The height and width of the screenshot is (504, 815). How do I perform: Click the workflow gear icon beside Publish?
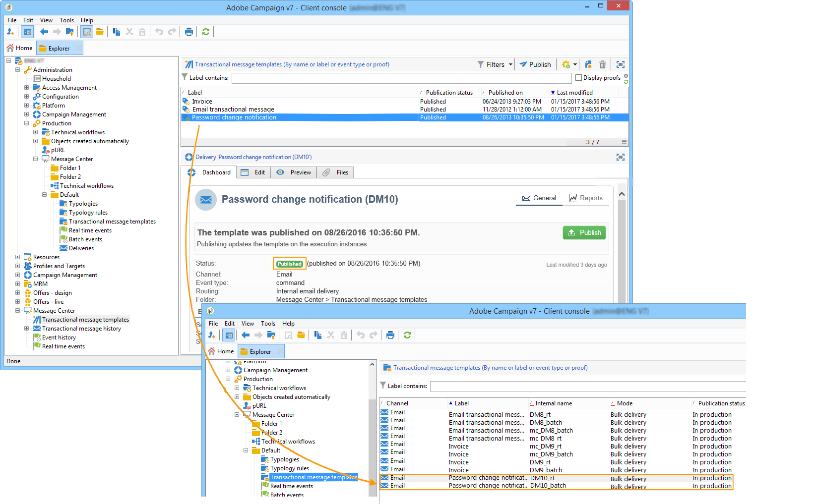tap(566, 64)
